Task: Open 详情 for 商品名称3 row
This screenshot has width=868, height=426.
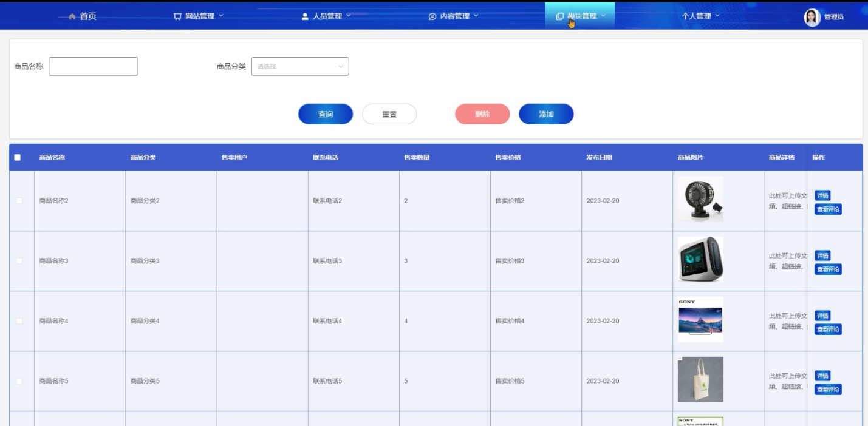Action: 822,255
